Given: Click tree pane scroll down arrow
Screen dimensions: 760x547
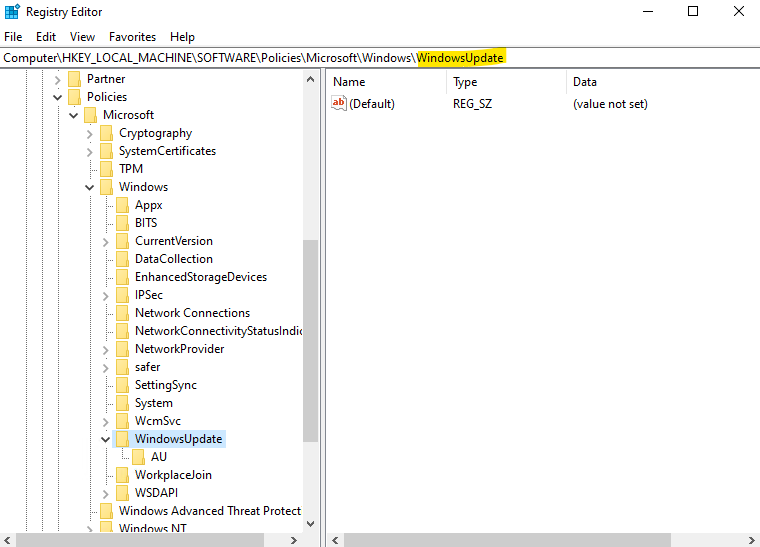Looking at the screenshot, I should click(311, 524).
